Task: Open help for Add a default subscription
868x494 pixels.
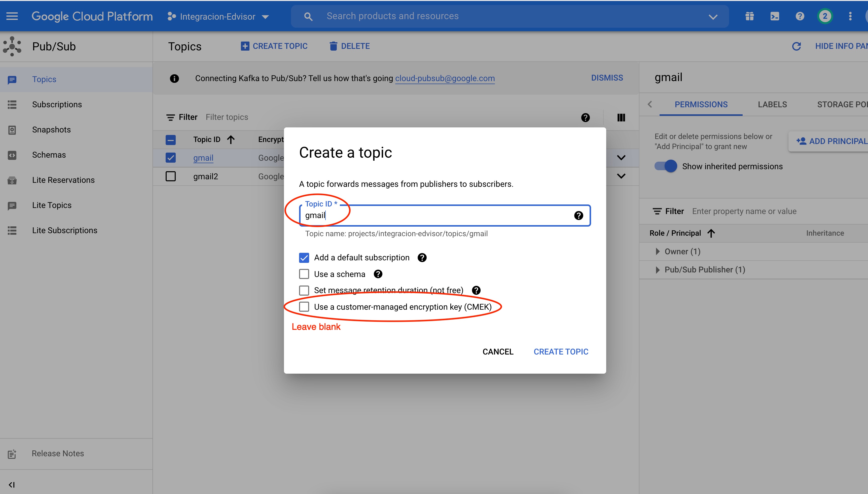Action: [422, 258]
